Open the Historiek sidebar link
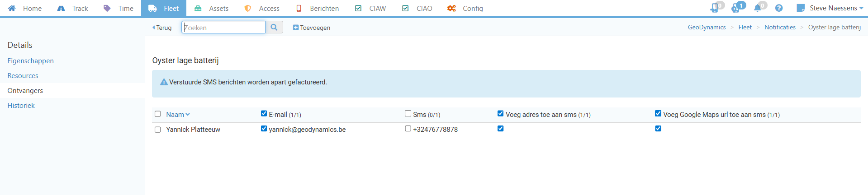 [x=21, y=106]
